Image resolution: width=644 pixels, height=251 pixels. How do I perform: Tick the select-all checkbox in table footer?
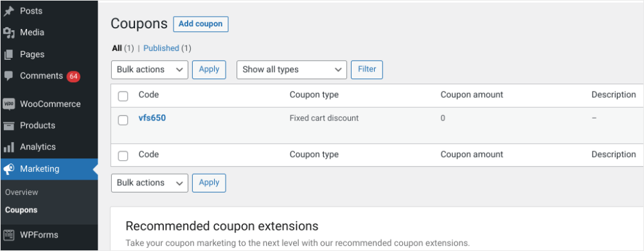tap(123, 156)
